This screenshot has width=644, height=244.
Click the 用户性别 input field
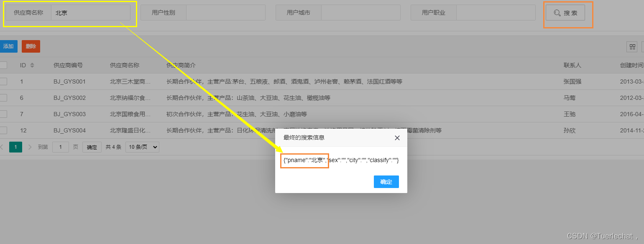(226, 13)
